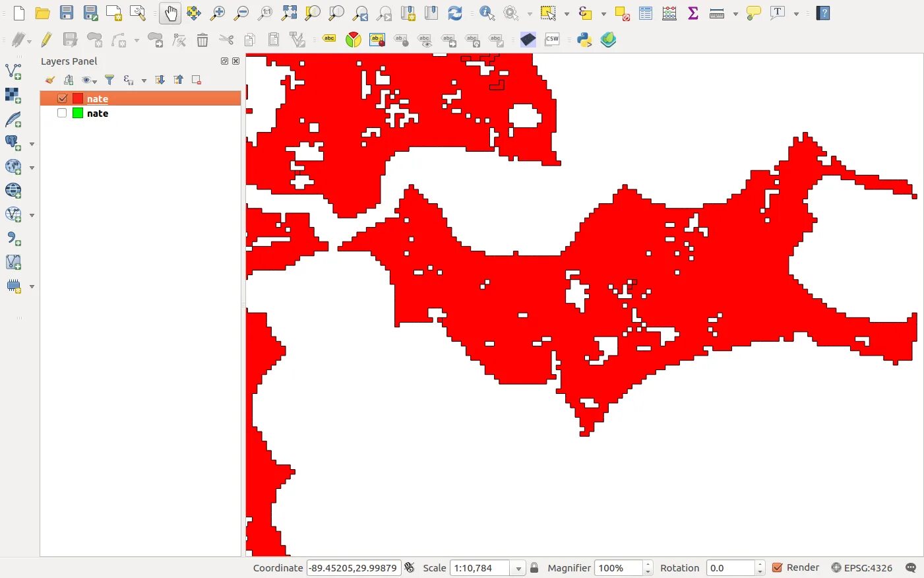Collapse all layers in Layers Panel
The width and height of the screenshot is (924, 578).
point(178,80)
